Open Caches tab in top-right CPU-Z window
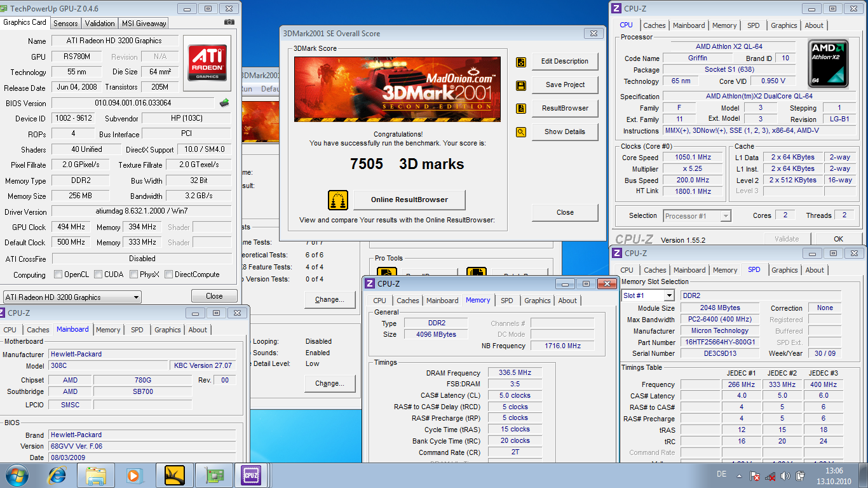868x488 pixels. coord(654,25)
